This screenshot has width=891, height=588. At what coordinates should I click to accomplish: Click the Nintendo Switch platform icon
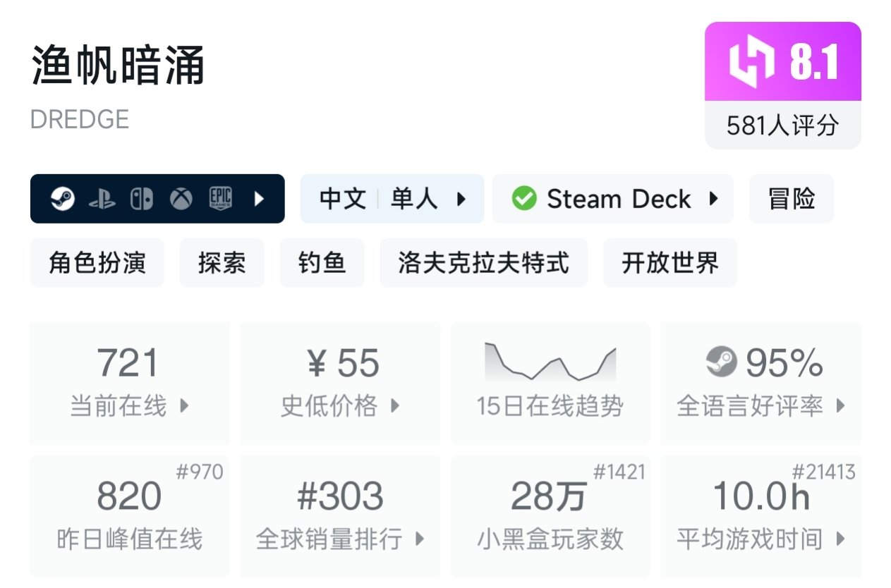[x=141, y=200]
